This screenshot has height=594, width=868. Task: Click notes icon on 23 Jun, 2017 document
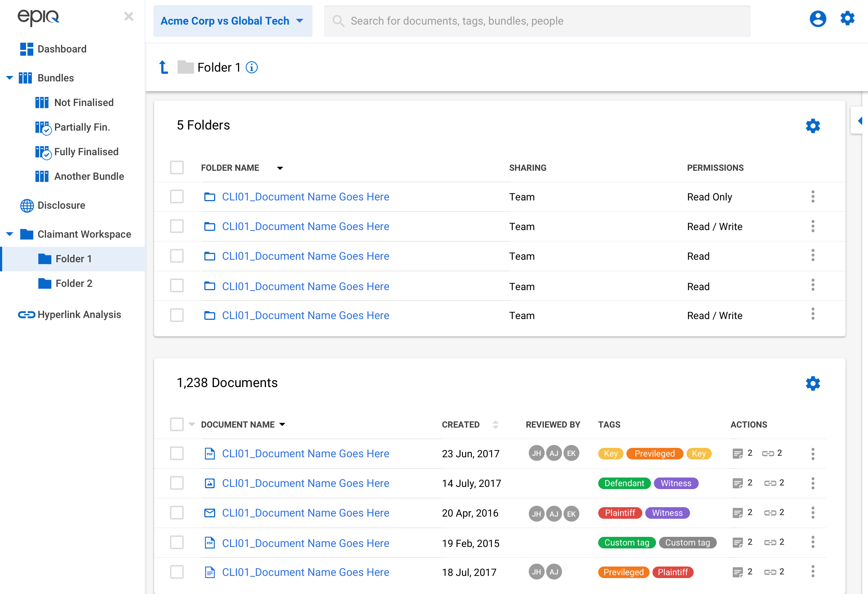(x=737, y=454)
